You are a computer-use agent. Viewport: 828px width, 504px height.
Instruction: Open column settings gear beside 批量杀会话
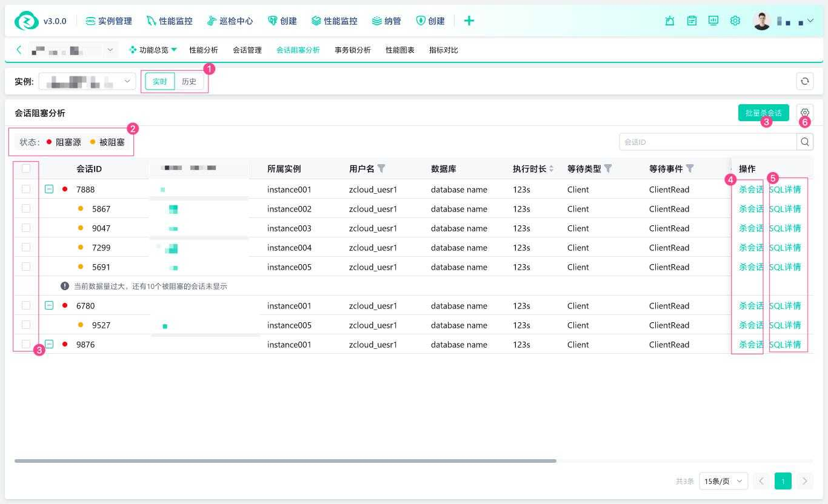click(805, 113)
